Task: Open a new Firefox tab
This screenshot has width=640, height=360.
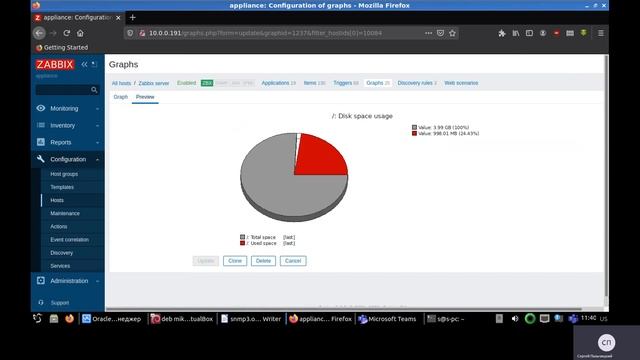Action: 132,18
